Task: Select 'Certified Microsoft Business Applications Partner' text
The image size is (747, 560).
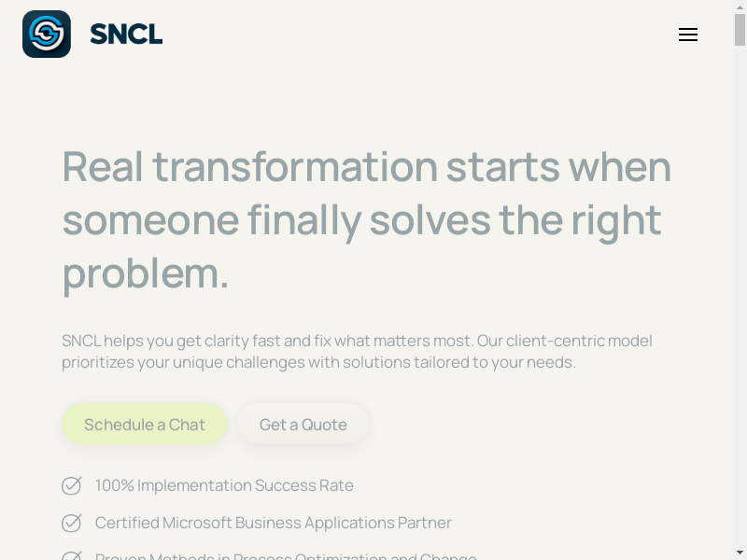Action: (273, 523)
